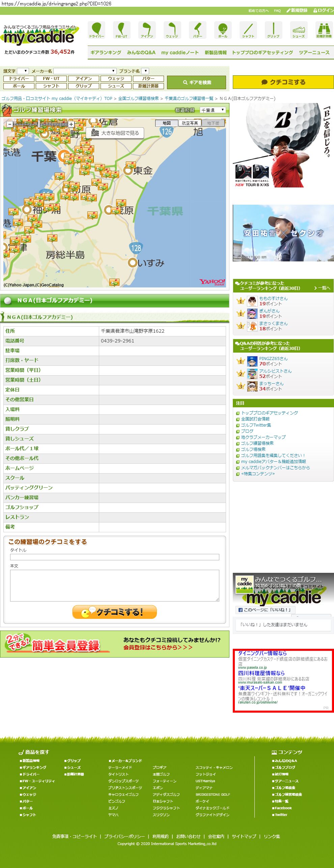Open my caddieノート menu item
The height and width of the screenshot is (868, 334).
180,53
